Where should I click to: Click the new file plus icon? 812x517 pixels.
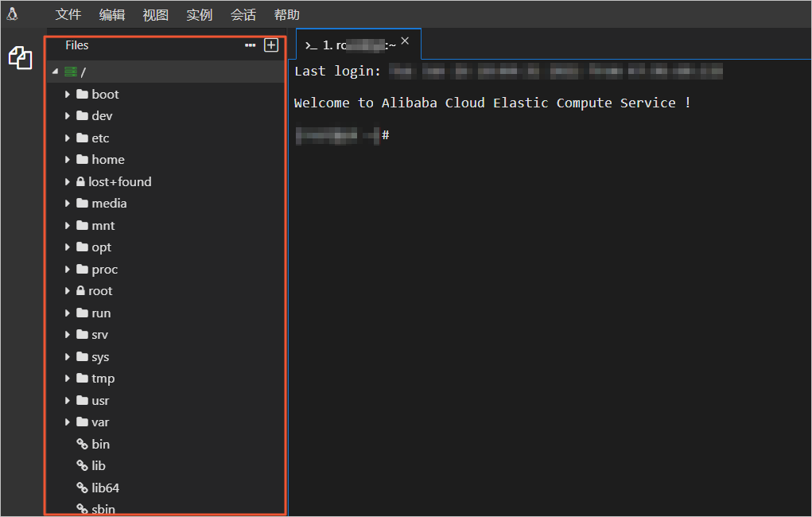click(x=271, y=45)
